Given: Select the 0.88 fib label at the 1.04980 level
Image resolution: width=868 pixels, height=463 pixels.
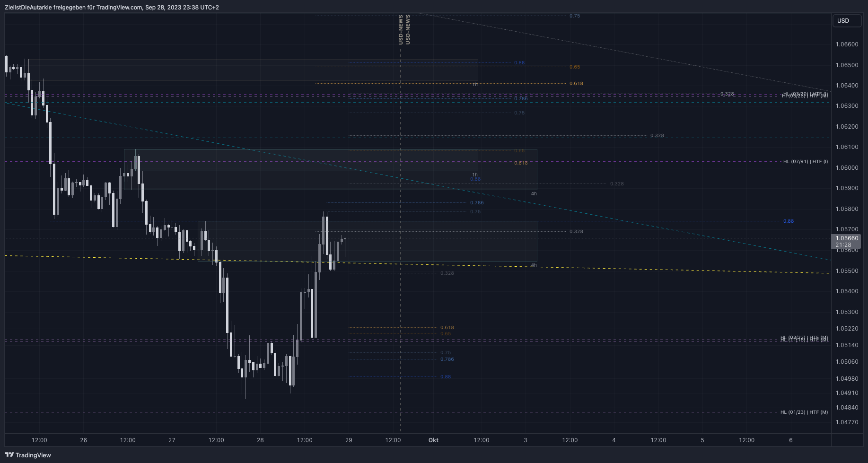Looking at the screenshot, I should pyautogui.click(x=446, y=377).
